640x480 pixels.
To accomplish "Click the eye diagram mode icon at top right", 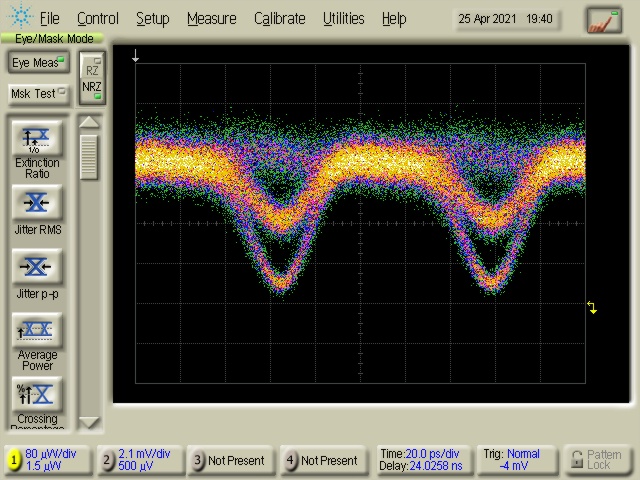I will click(603, 19).
